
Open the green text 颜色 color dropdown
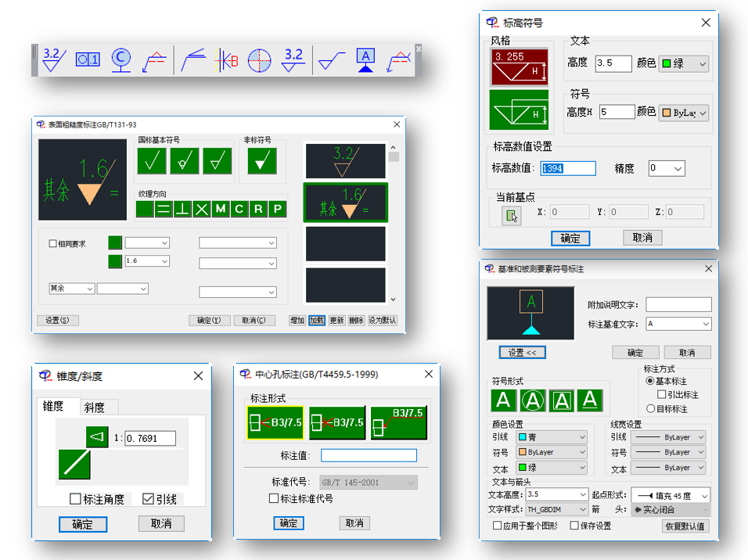coord(684,63)
